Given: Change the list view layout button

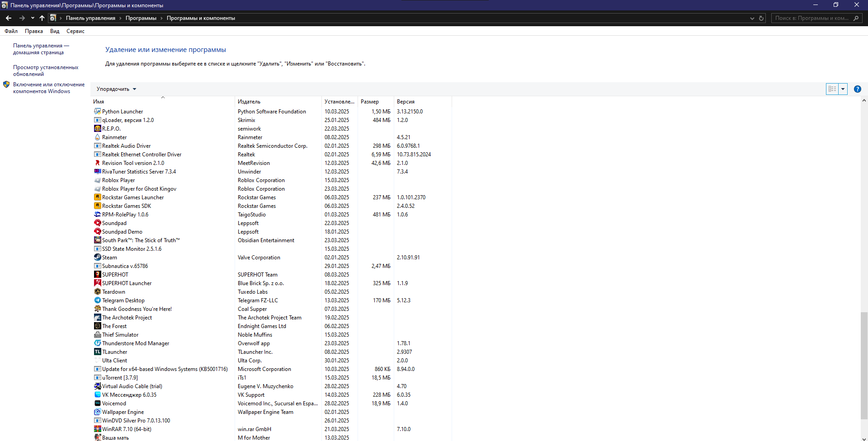Looking at the screenshot, I should pos(832,89).
